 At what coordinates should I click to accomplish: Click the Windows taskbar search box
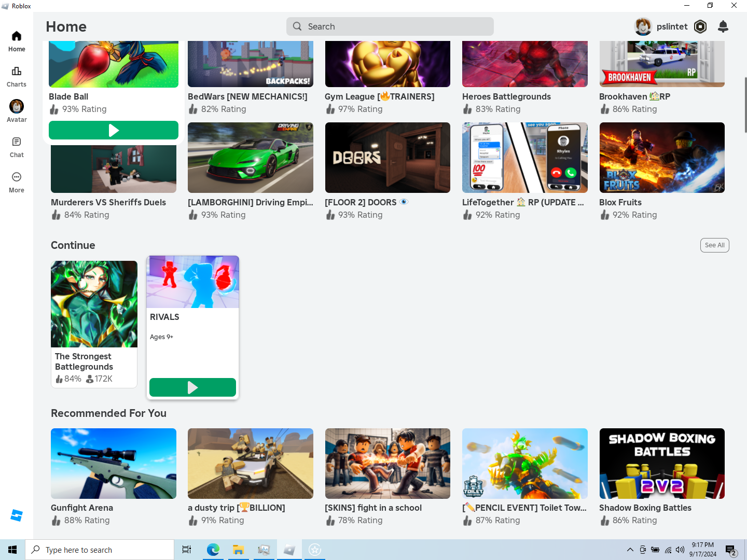(100, 550)
